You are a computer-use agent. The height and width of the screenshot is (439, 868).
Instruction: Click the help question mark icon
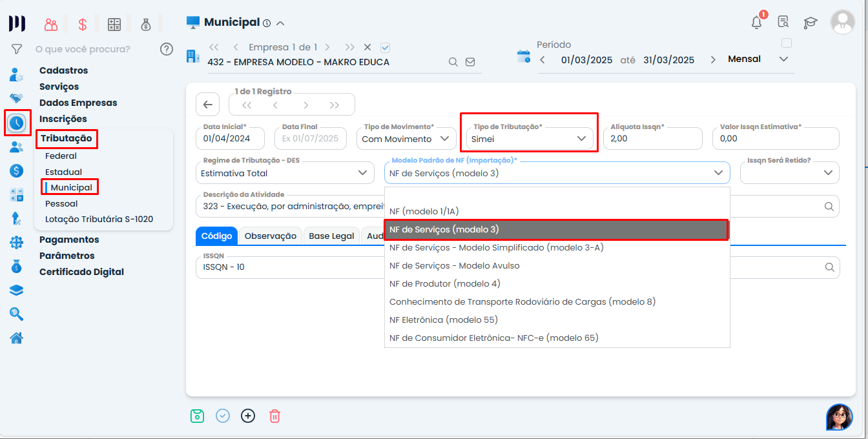tap(167, 49)
